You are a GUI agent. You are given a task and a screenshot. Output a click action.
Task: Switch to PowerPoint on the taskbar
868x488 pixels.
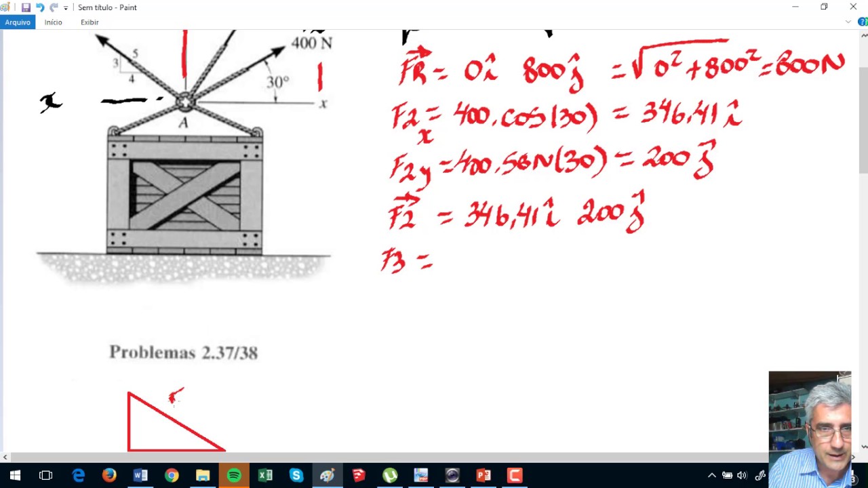pyautogui.click(x=484, y=475)
